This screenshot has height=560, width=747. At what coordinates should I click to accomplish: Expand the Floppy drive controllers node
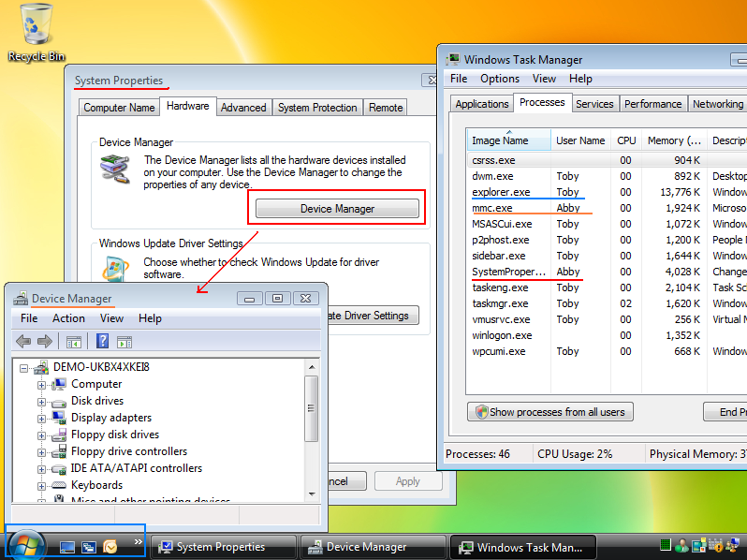(41, 452)
